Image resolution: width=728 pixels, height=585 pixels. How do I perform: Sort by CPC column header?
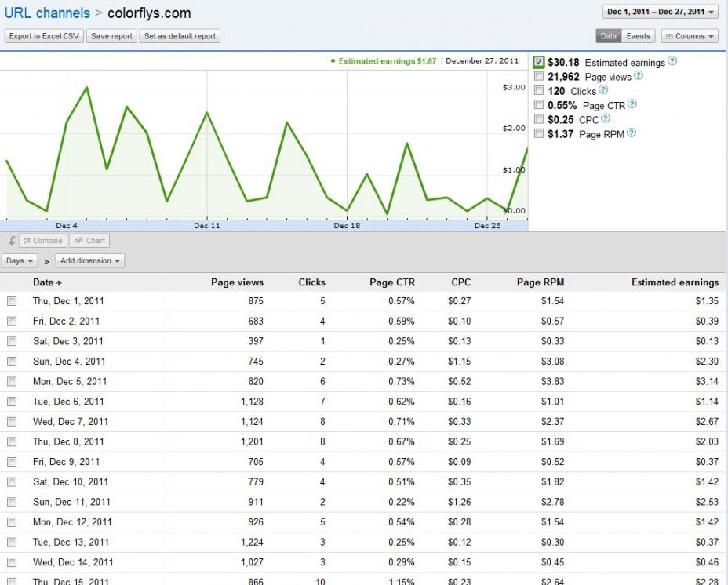[x=461, y=282]
